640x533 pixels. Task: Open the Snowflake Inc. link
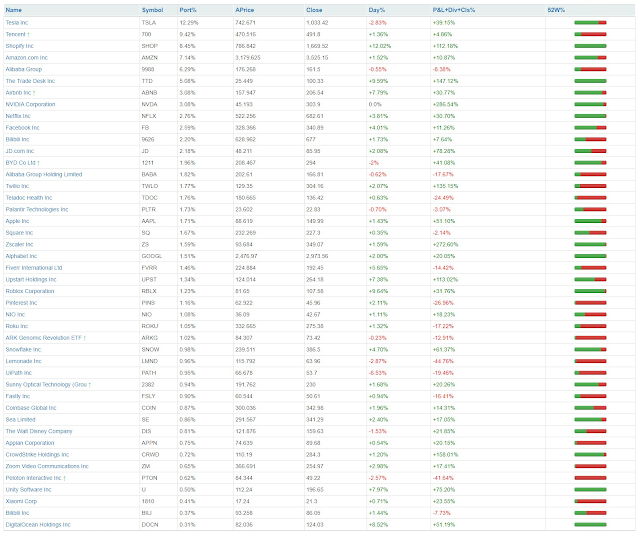24,350
